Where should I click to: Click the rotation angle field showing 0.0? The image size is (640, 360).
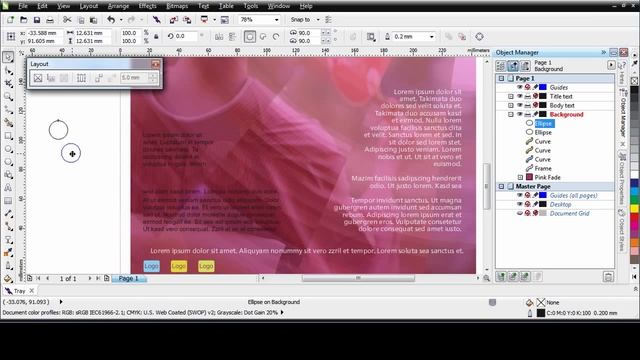point(187,36)
